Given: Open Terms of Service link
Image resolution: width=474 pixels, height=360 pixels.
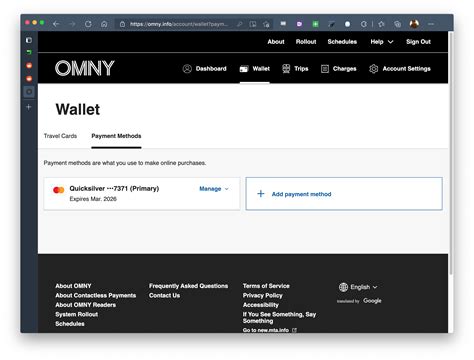Looking at the screenshot, I should [x=266, y=286].
